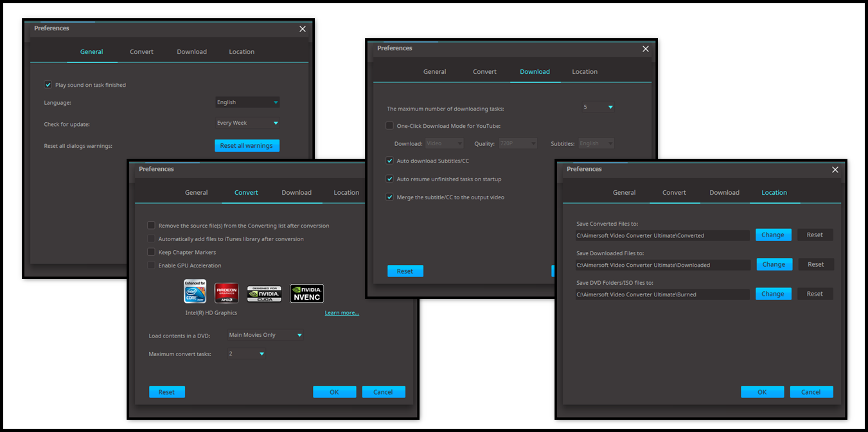Toggle Enable GPU Acceleration checkbox
The width and height of the screenshot is (868, 432).
(152, 265)
